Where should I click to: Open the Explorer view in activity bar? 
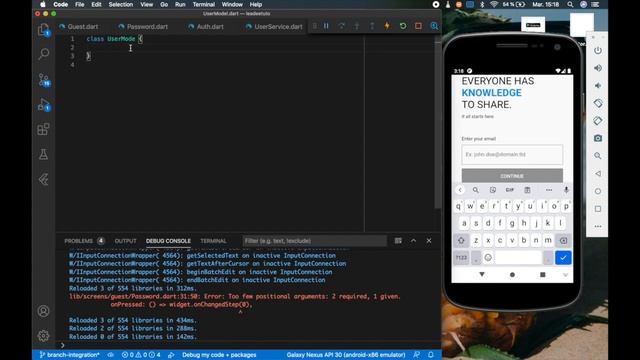tap(43, 29)
